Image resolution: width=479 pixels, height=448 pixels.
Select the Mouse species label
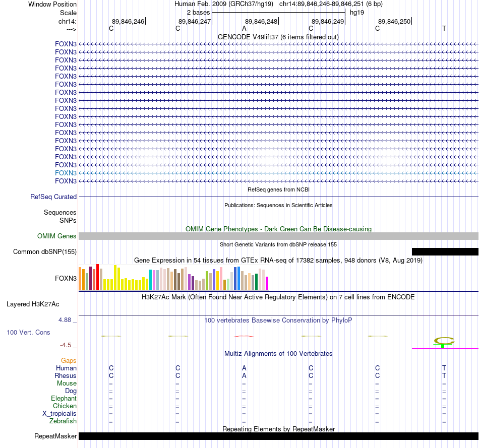click(x=67, y=383)
